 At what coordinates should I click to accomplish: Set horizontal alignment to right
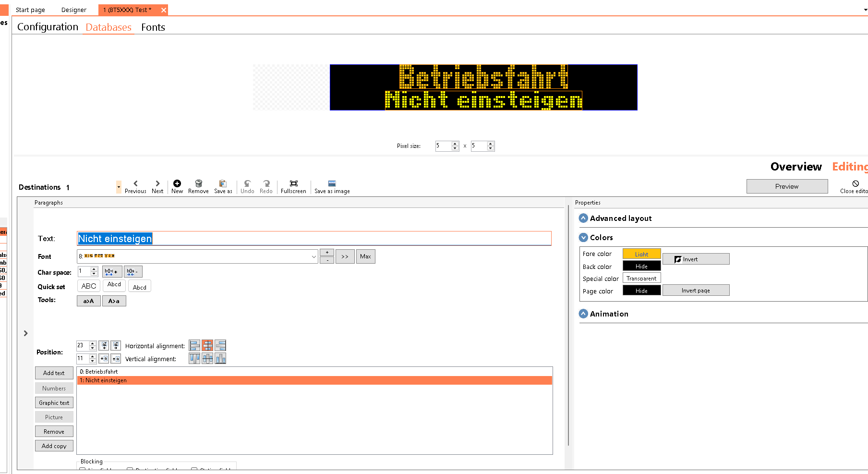point(220,345)
